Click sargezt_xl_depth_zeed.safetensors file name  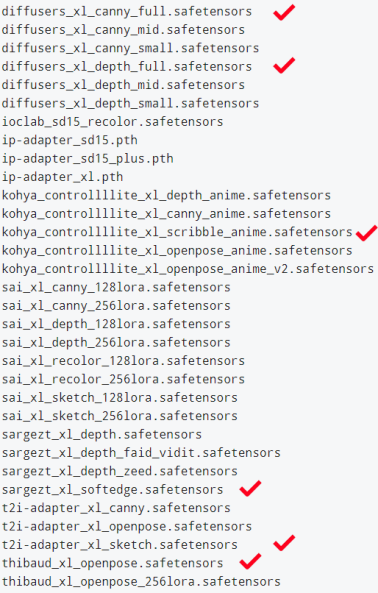click(120, 471)
